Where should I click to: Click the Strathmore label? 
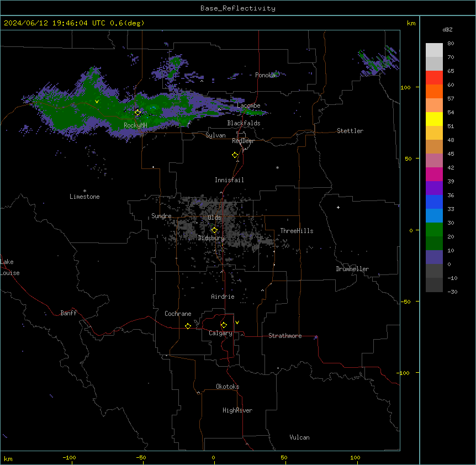(x=285, y=336)
